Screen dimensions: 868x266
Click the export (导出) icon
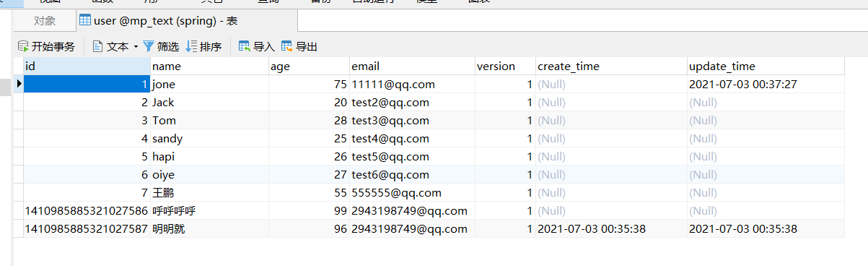click(287, 46)
